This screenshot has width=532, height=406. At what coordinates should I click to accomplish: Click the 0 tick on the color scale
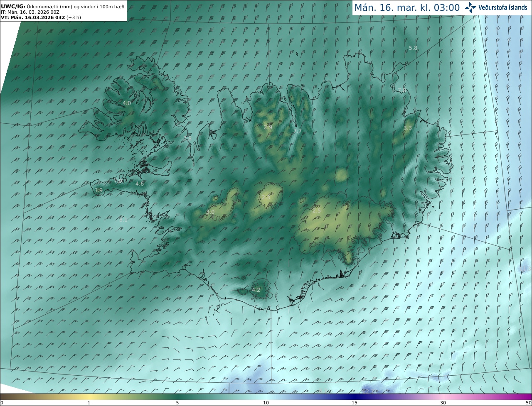(x=2, y=403)
